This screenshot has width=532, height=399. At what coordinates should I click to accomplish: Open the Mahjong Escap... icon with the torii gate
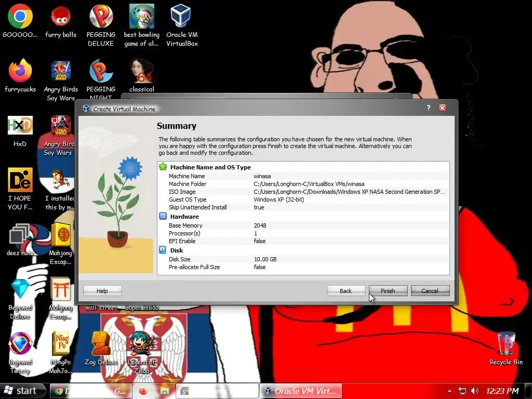click(61, 299)
